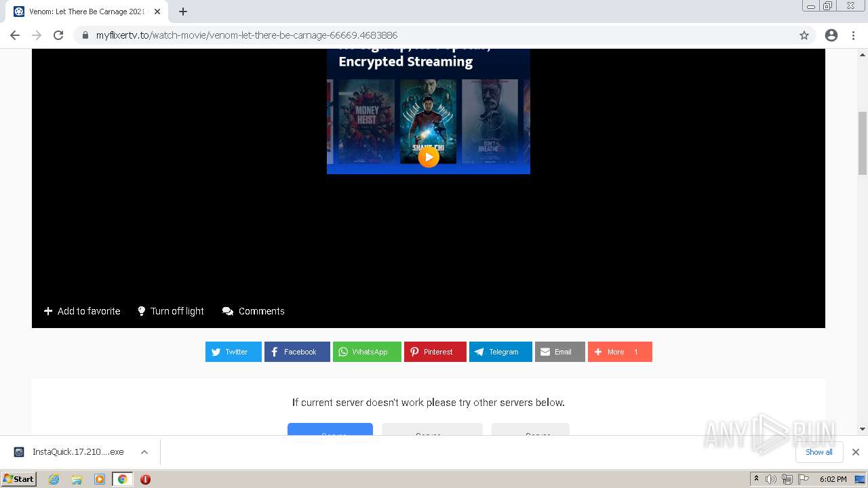Open More sharing options
This screenshot has width=868, height=488.
[x=620, y=352]
